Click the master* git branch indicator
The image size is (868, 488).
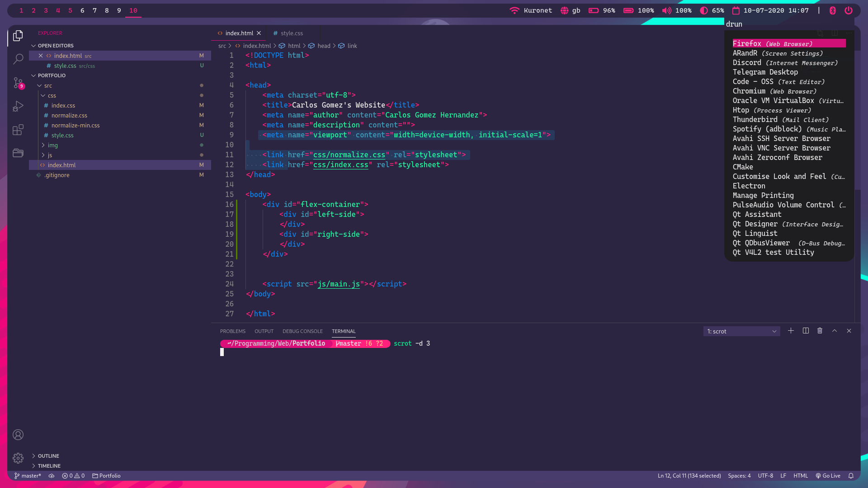pos(28,476)
